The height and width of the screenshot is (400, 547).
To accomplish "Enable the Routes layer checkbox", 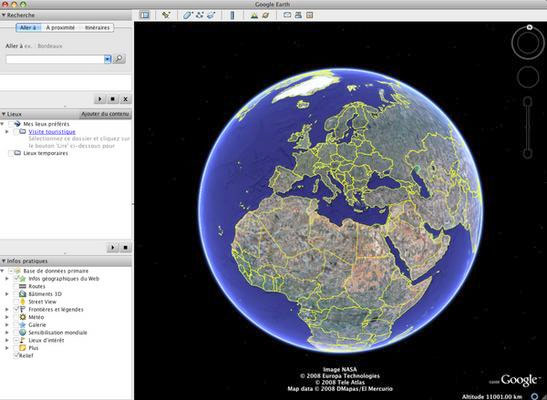I will click(16, 286).
